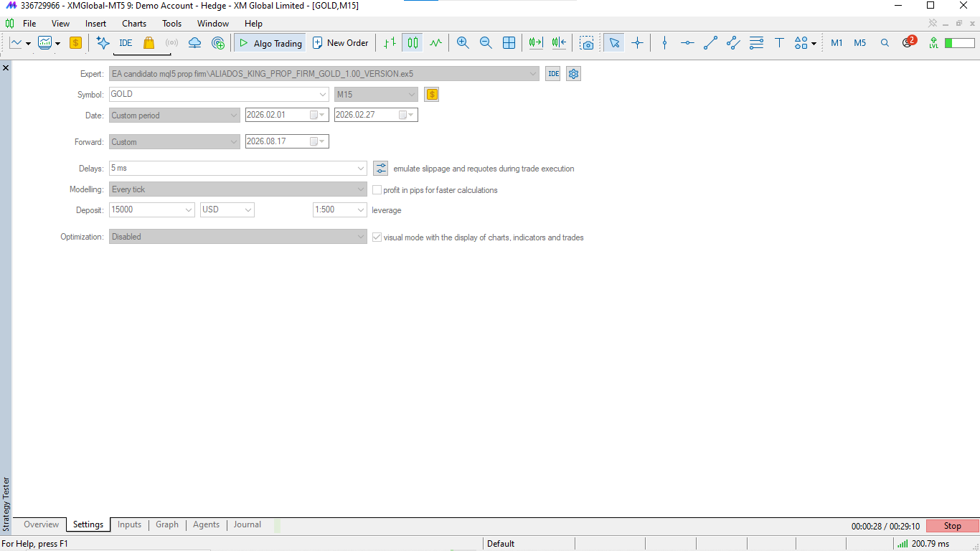Open calendar for end date 2026.02.27
Viewport: 980px width, 551px height.
[x=406, y=115]
